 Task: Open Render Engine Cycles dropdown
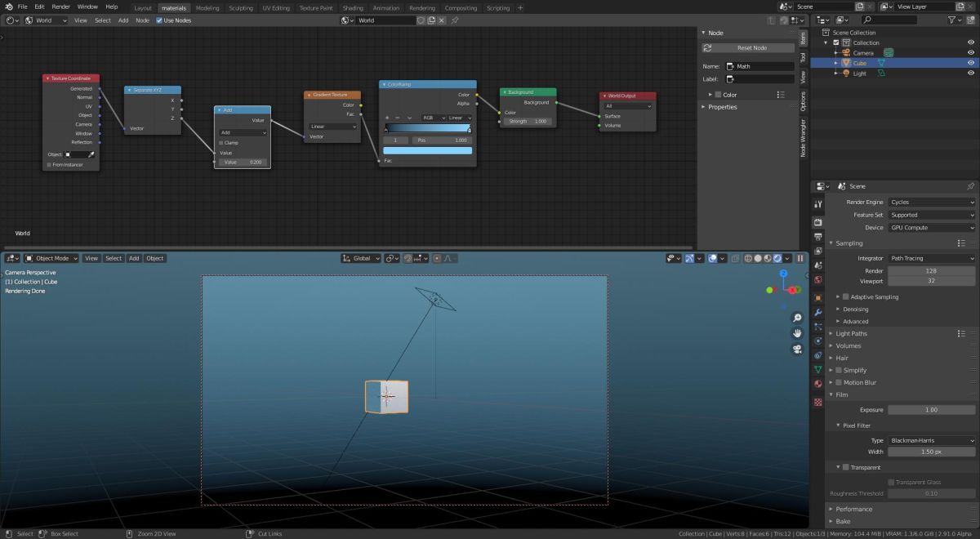(932, 202)
